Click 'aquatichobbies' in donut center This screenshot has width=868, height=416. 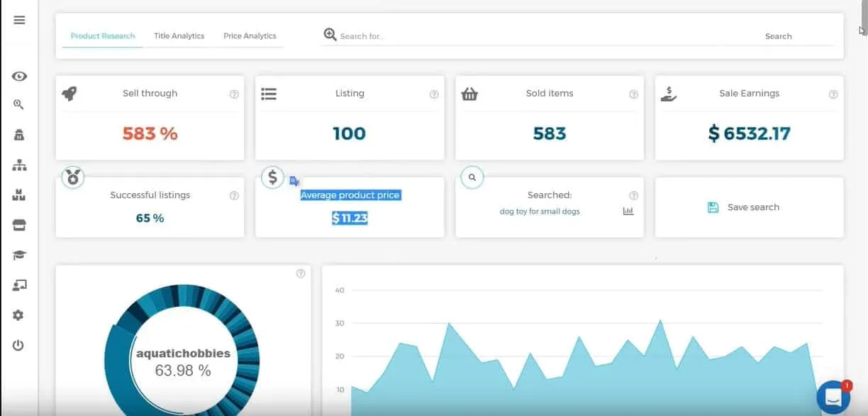click(x=183, y=353)
